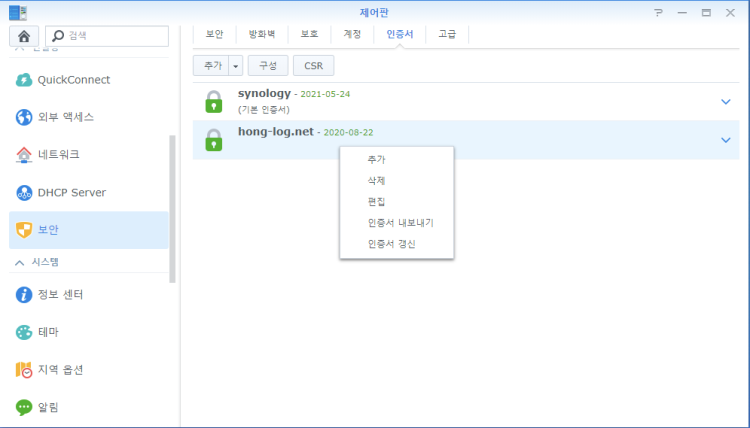Open 네트워크 house icon settings
The height and width of the screenshot is (428, 750).
tap(24, 155)
